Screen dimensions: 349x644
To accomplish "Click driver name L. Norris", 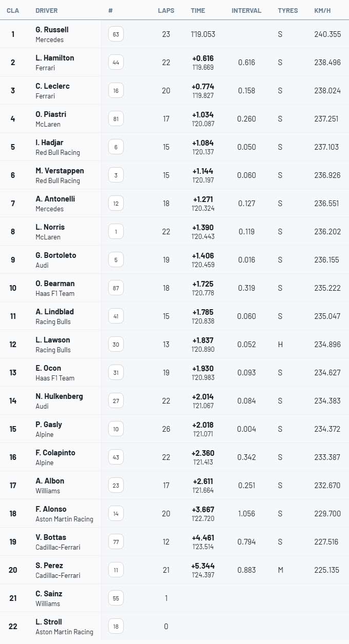I will click(50, 227).
